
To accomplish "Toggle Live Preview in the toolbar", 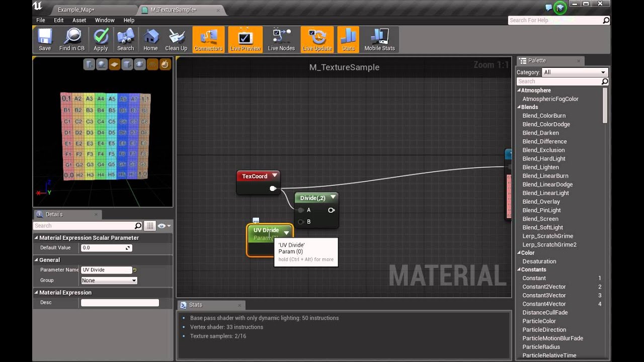I will coord(246,40).
